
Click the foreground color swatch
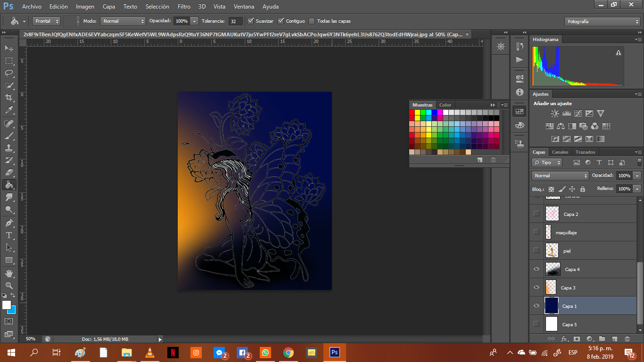tap(6, 305)
